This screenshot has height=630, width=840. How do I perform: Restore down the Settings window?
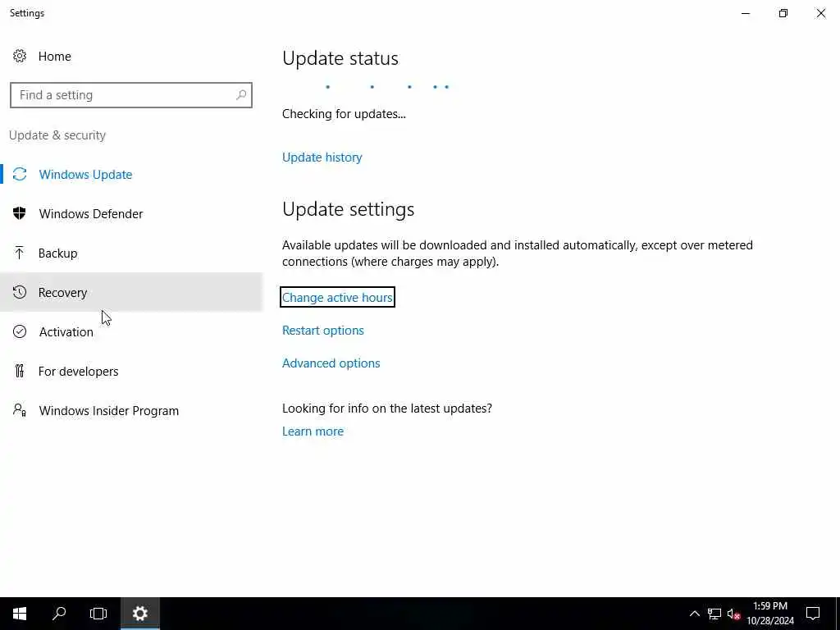[783, 13]
